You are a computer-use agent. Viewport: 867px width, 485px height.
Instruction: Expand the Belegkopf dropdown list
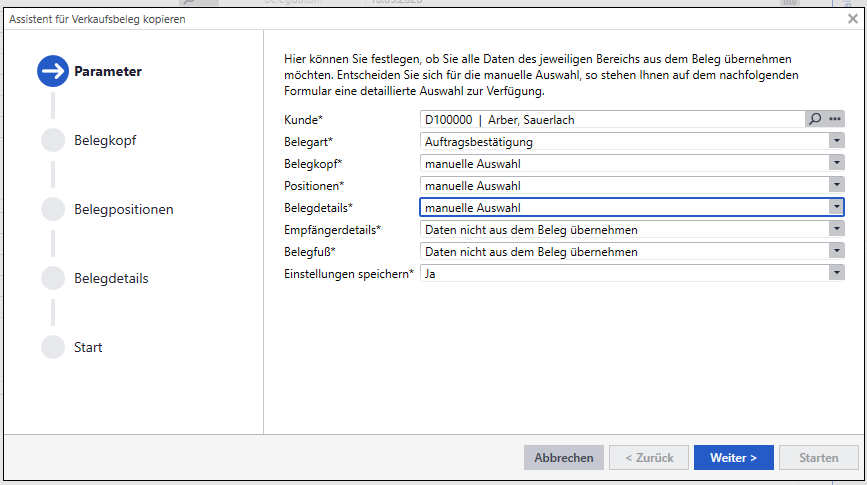836,163
